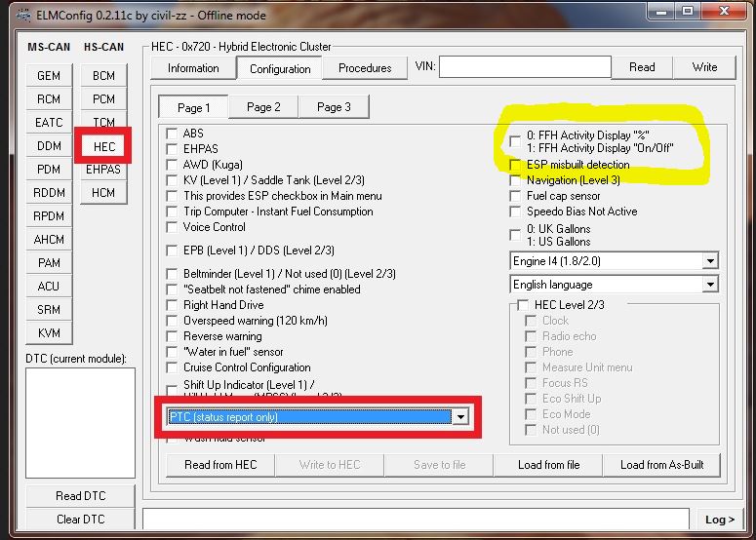Screen dimensions: 756x540
Task: Click Load from As-Built button
Action: (669, 465)
